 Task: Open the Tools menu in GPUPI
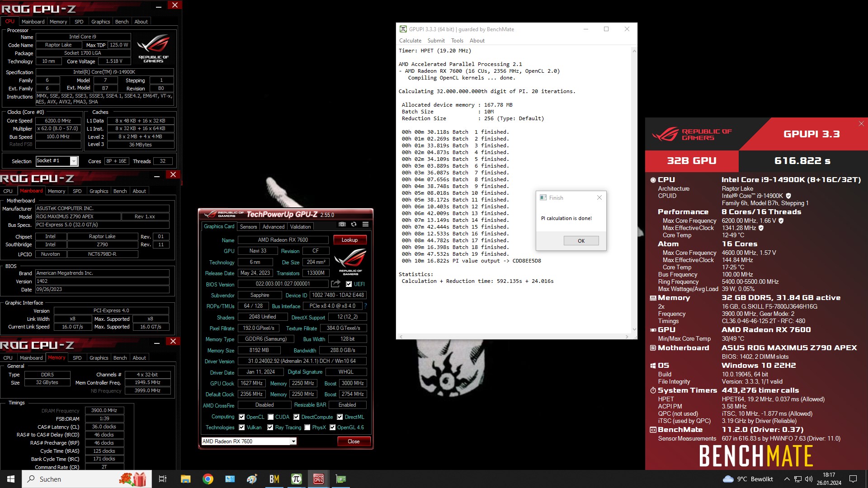coord(457,41)
